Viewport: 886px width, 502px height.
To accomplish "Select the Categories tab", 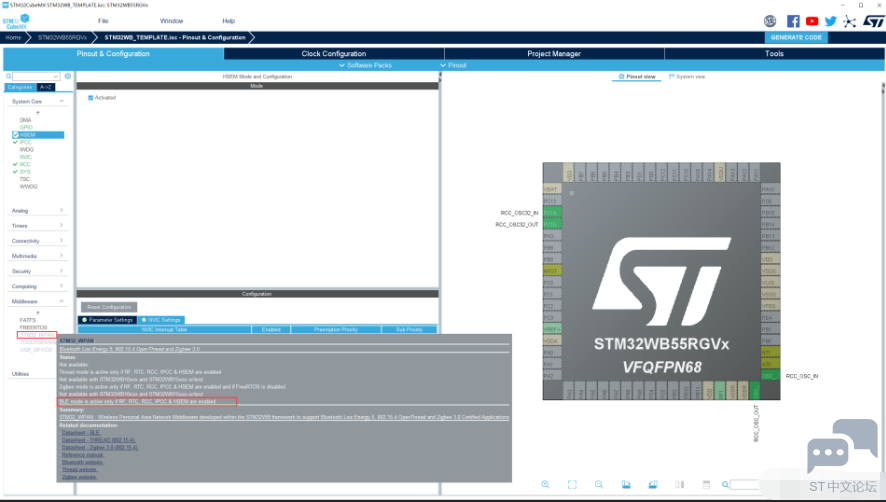I will click(20, 88).
